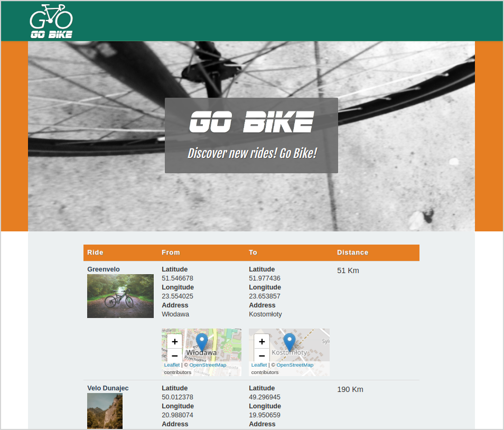Zoom out on the Kostomłoty map
This screenshot has height=430, width=504.
coord(261,356)
